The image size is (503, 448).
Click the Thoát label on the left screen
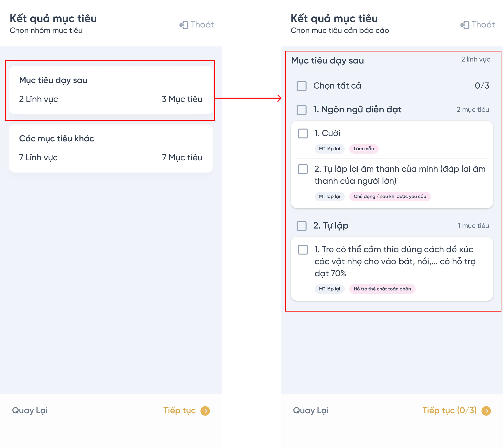point(202,25)
